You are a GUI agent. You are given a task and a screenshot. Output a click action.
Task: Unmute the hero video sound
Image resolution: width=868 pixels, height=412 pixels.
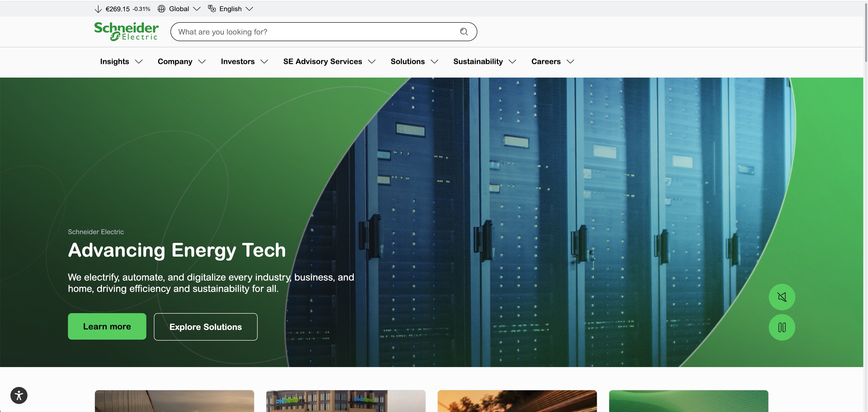pos(782,297)
